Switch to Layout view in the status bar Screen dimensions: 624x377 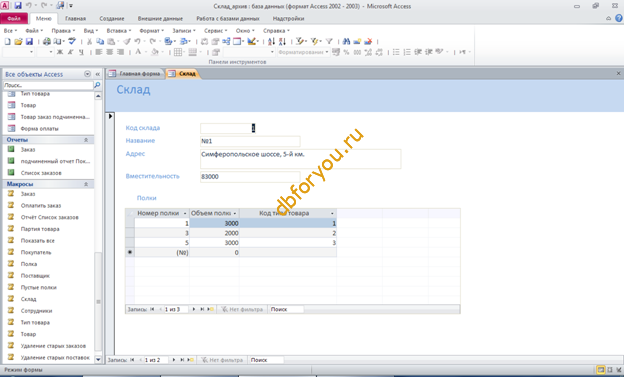[x=610, y=370]
